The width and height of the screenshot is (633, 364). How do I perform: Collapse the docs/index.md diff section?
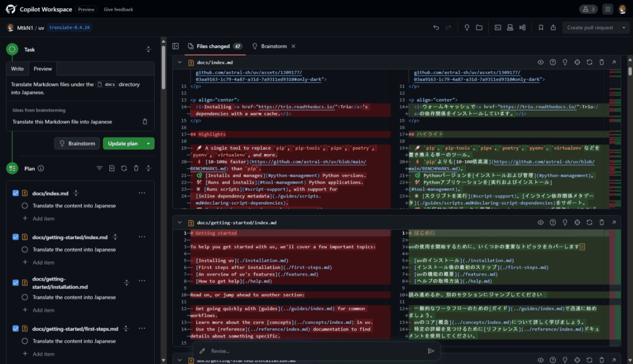point(180,62)
